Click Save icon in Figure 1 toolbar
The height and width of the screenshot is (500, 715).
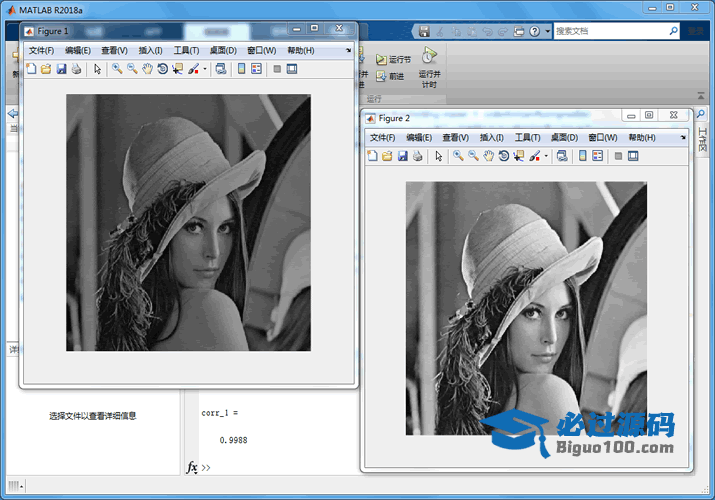pyautogui.click(x=61, y=69)
